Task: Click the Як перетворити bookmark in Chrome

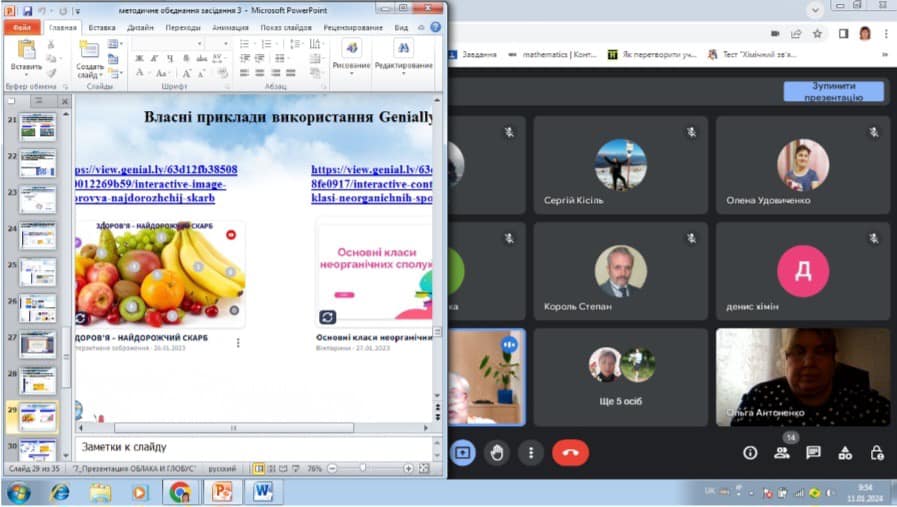Action: click(x=653, y=54)
